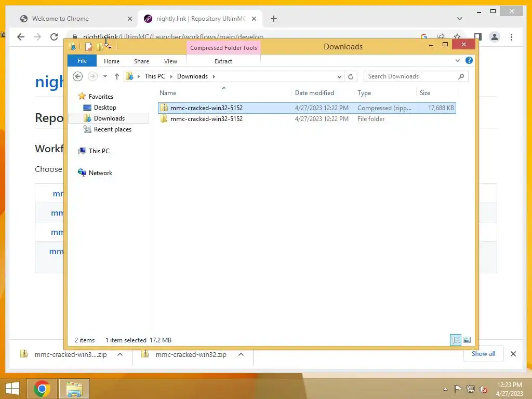Viewport: 532px width, 399px height.
Task: Close the Welcome to Chrome tab
Action: (x=129, y=19)
